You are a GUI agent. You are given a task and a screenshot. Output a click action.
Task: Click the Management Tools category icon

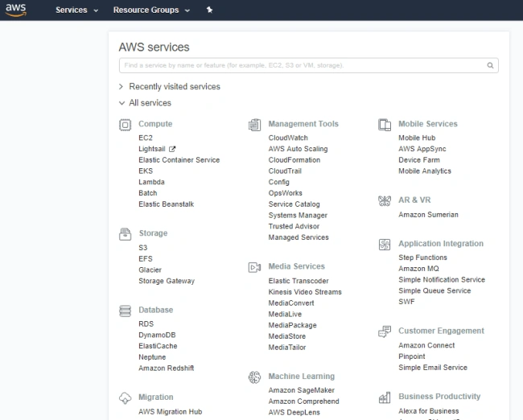point(254,125)
